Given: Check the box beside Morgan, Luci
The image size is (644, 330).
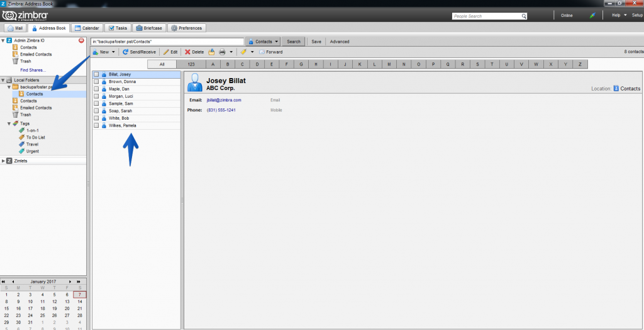Looking at the screenshot, I should pos(96,96).
